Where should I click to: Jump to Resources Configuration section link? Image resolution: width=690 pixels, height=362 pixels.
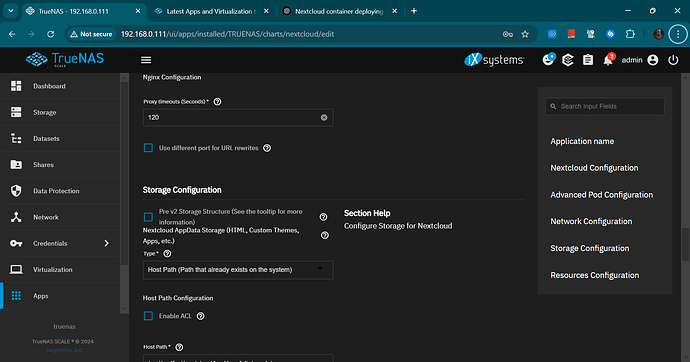point(595,275)
